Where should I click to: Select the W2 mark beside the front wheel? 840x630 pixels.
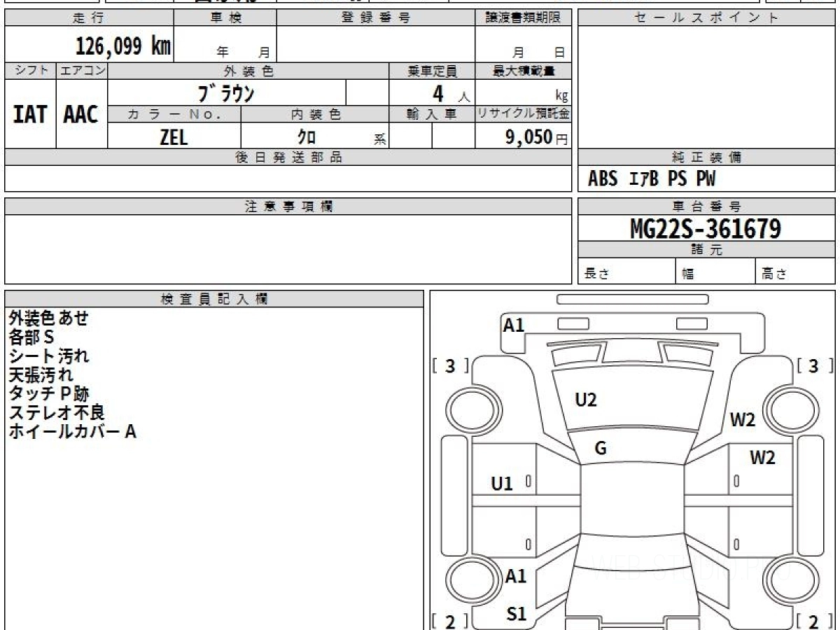point(743,420)
